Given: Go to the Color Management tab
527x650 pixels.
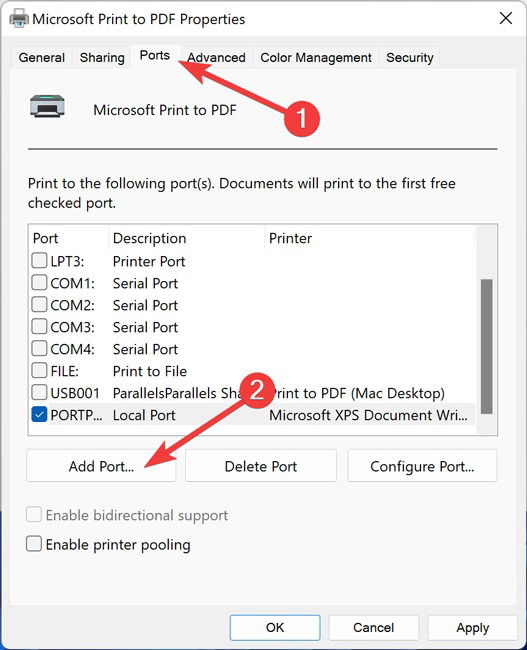Looking at the screenshot, I should [316, 57].
